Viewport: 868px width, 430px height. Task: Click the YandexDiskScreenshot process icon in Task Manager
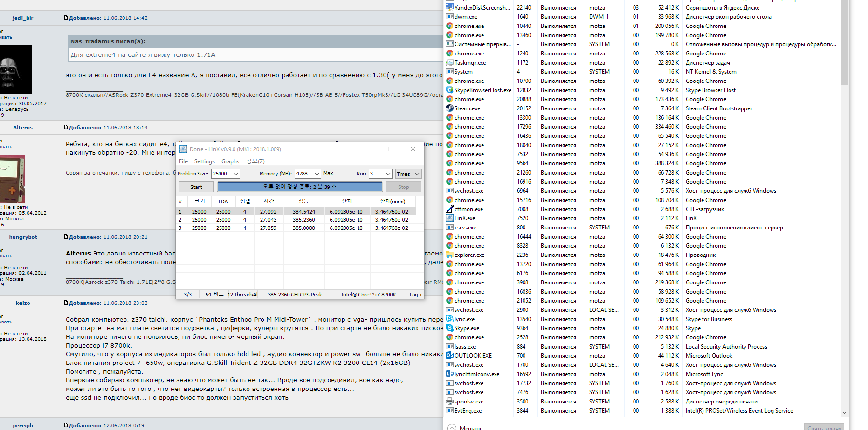(x=450, y=8)
